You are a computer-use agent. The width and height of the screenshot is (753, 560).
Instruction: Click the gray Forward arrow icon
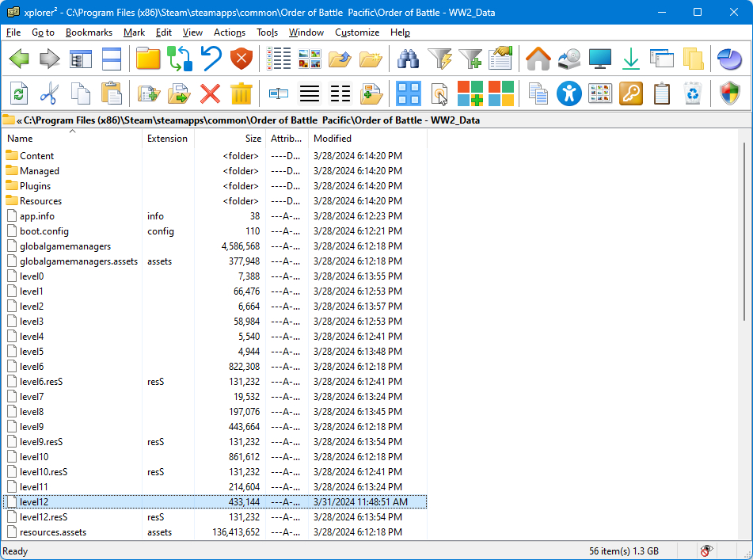click(50, 59)
